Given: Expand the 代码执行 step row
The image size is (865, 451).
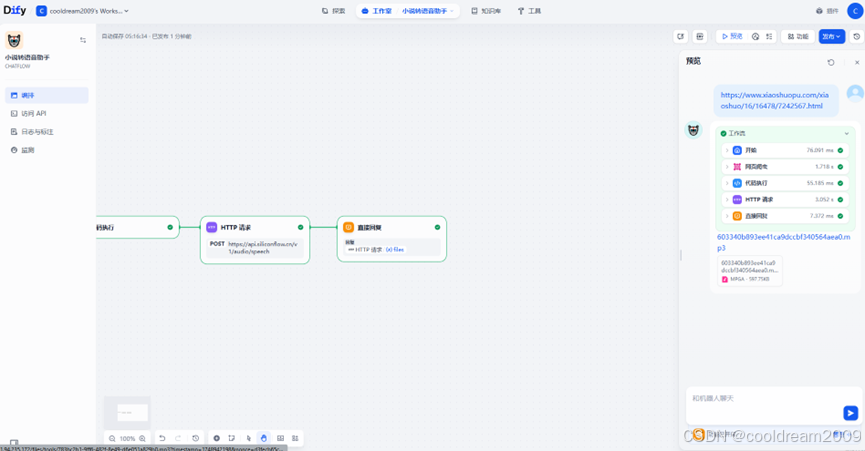Looking at the screenshot, I should pyautogui.click(x=785, y=183).
